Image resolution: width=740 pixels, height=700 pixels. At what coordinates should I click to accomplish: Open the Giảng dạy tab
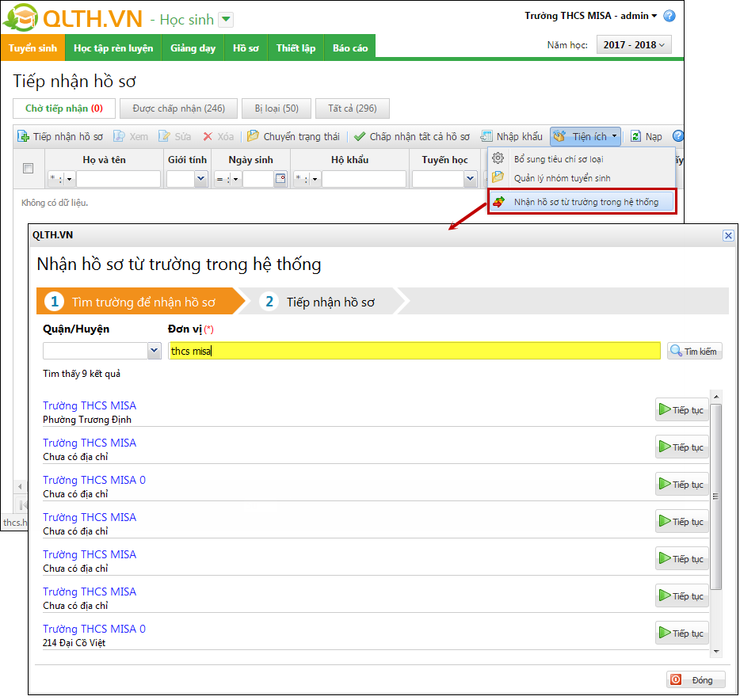[193, 48]
